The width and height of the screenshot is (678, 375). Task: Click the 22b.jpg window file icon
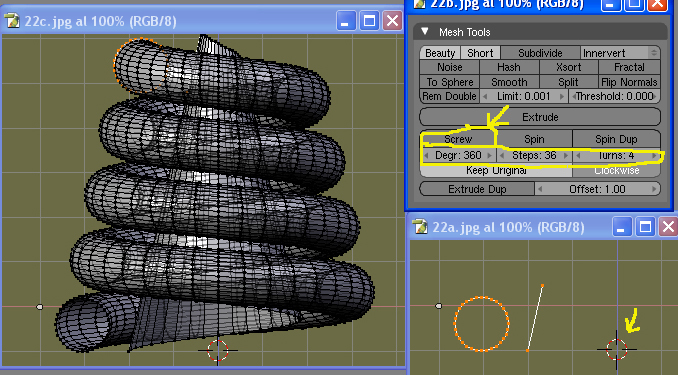pyautogui.click(x=419, y=4)
